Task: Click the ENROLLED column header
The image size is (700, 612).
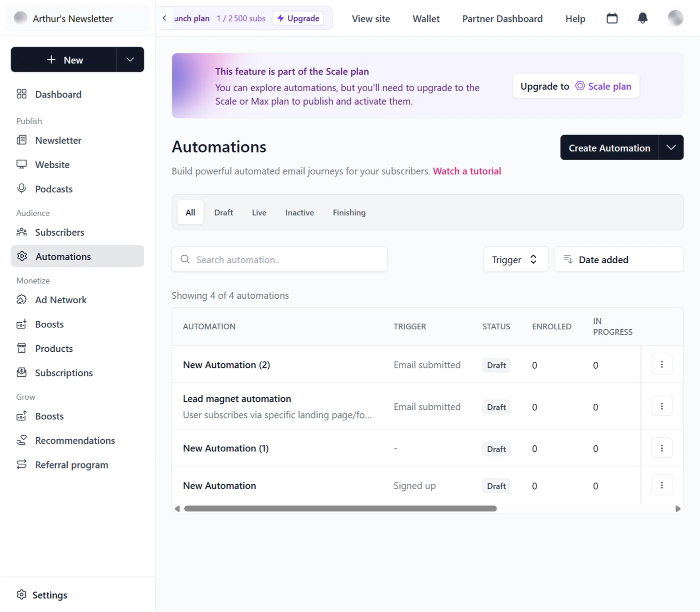Action: coord(551,326)
